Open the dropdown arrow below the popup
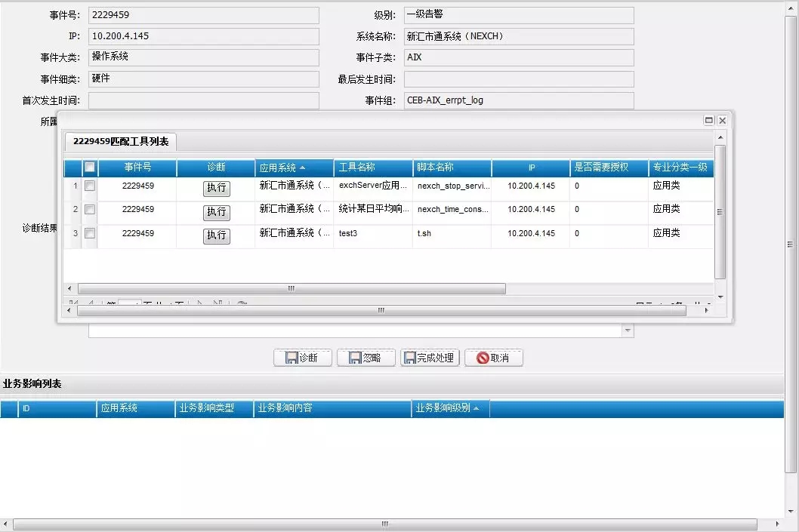Viewport: 799px width, 532px height. tap(627, 331)
